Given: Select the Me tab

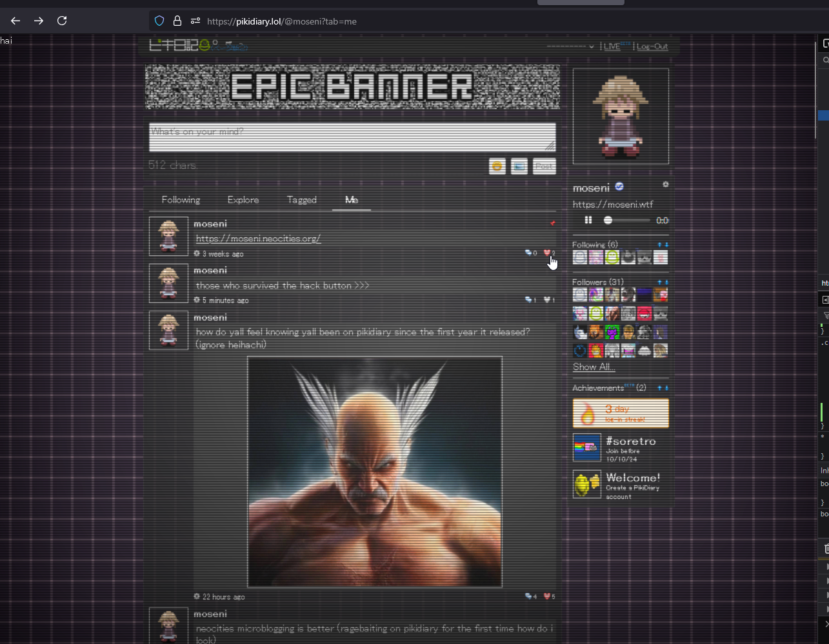Looking at the screenshot, I should point(352,200).
